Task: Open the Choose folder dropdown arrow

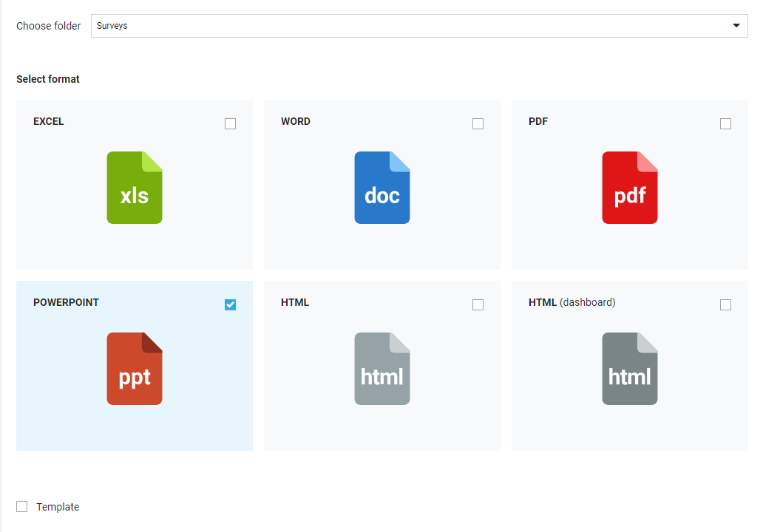Action: [x=736, y=26]
